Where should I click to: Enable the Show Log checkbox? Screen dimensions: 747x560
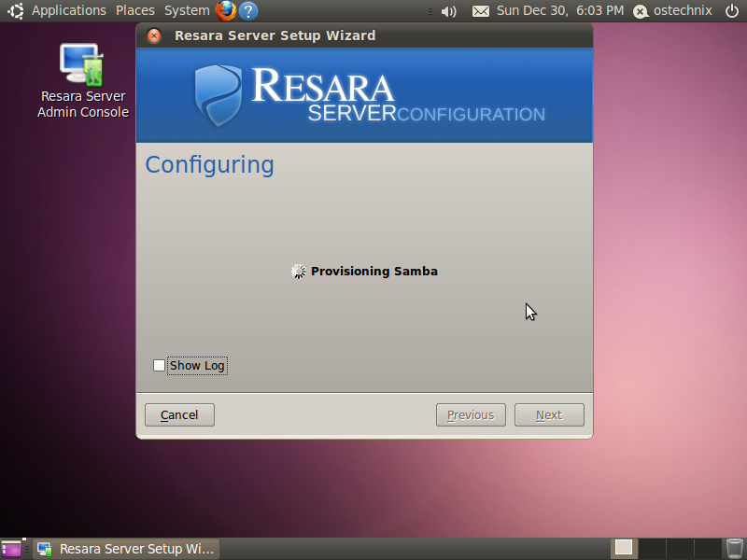[159, 365]
